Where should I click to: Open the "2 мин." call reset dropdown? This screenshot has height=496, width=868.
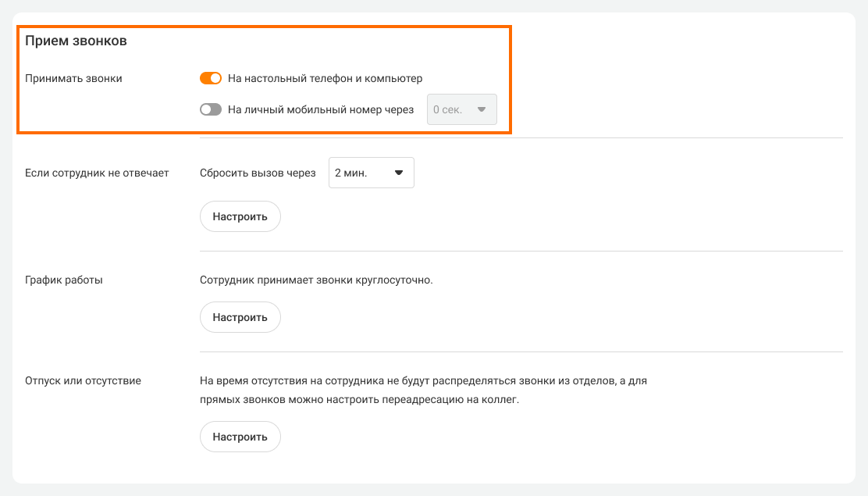(x=371, y=173)
